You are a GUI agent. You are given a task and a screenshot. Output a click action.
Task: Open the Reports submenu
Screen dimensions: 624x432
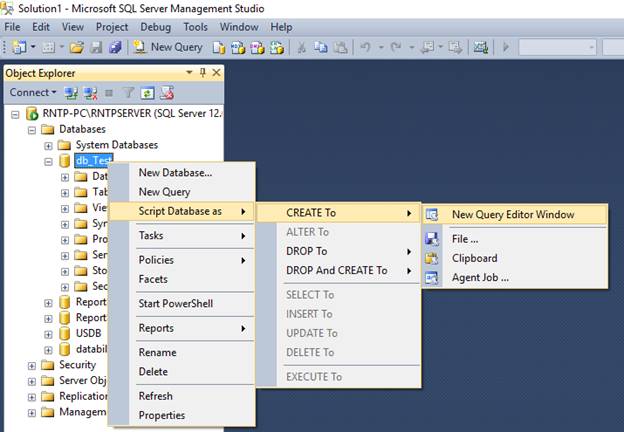point(181,328)
